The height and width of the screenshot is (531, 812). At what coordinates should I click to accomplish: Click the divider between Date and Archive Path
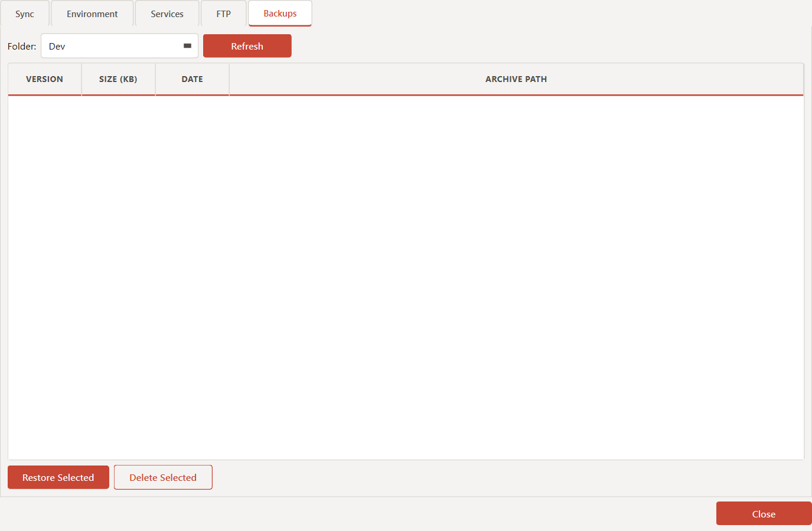229,79
